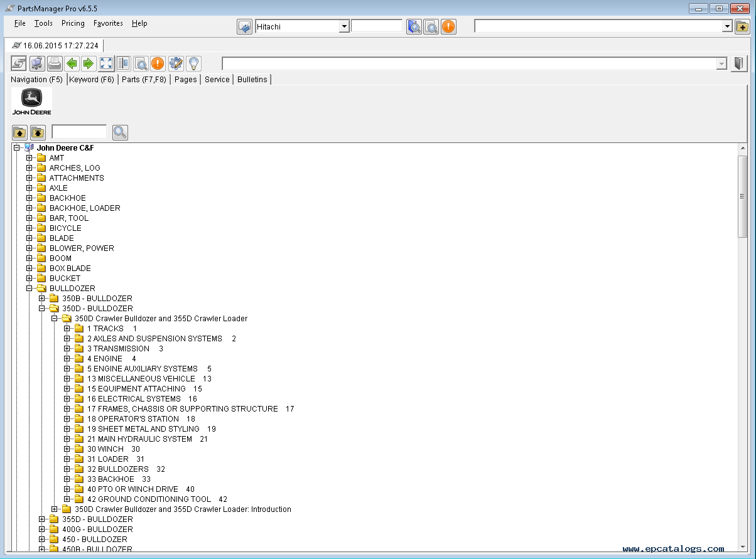Click the text field next to the Hitachi dropdown
This screenshot has height=559, width=756.
tap(377, 26)
